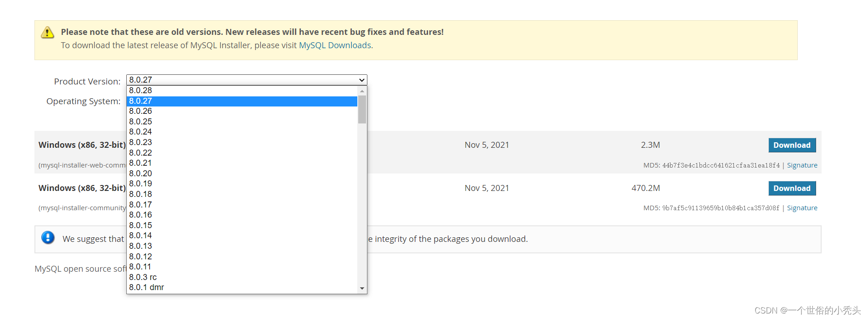Click the Operating System label

83,101
